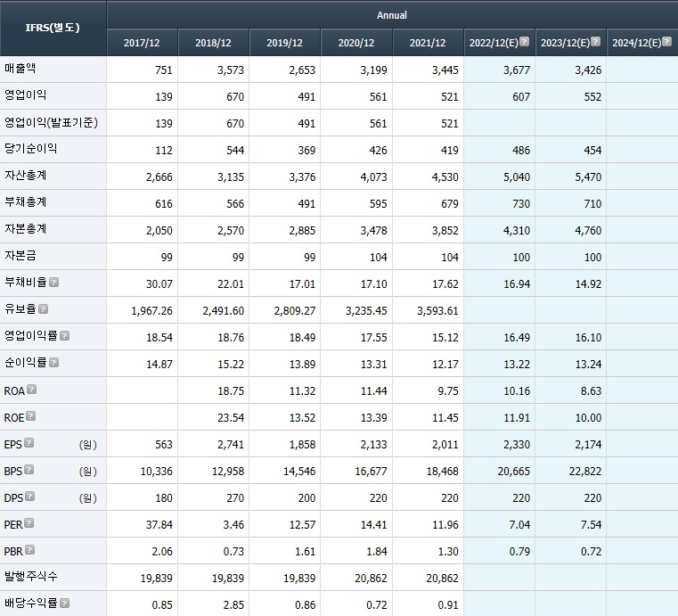Click the 2020/12 column header
The width and height of the screenshot is (678, 616).
coord(356,43)
